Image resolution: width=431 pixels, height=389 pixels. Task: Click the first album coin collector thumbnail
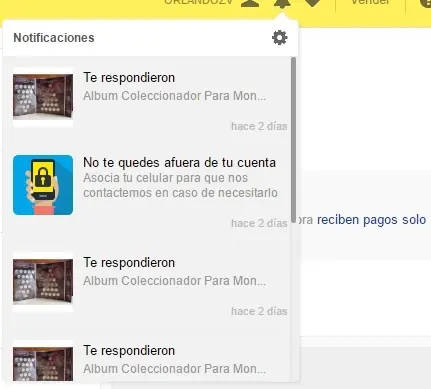(43, 97)
